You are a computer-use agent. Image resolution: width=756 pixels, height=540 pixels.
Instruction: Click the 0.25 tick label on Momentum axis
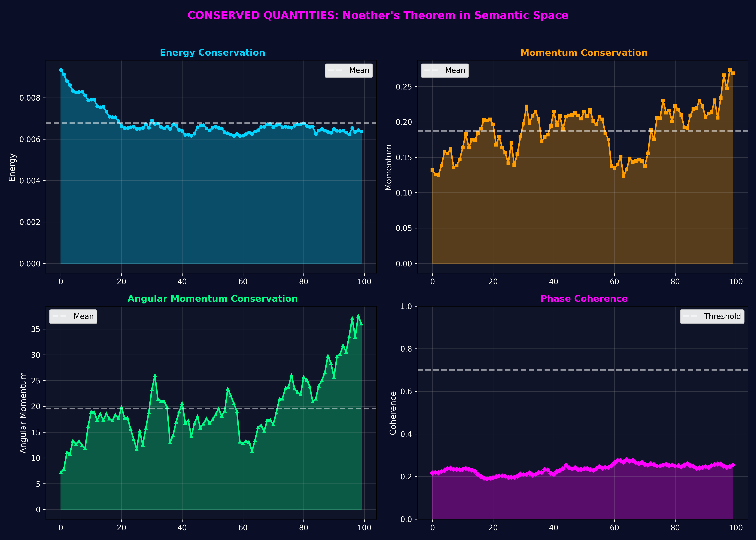(404, 87)
